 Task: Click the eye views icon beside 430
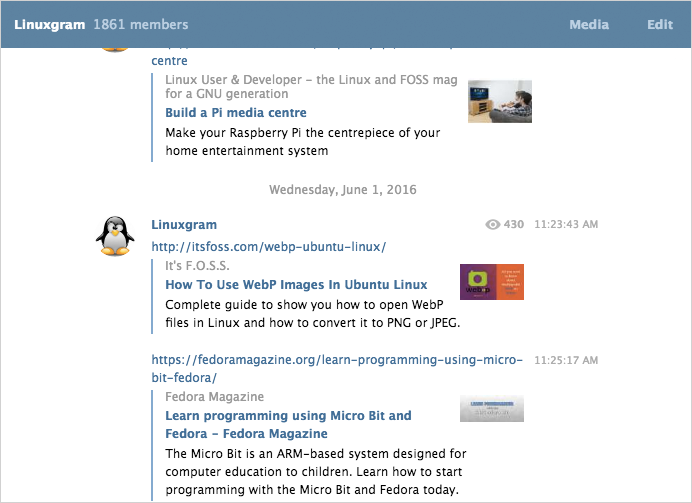pos(493,225)
